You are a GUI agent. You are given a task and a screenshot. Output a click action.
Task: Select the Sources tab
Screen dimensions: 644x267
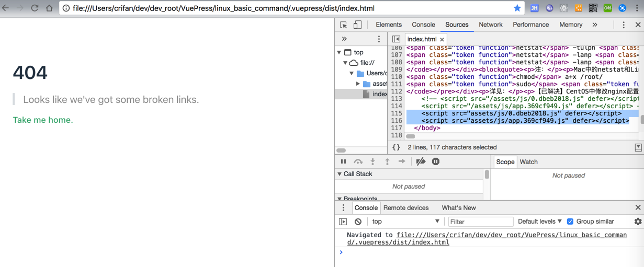pos(457,25)
